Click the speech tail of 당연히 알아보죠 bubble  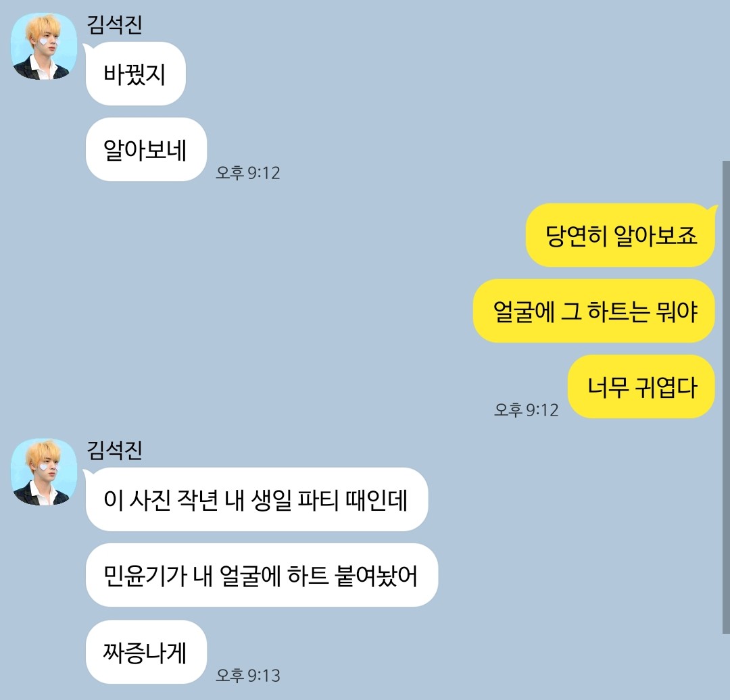pos(713,209)
